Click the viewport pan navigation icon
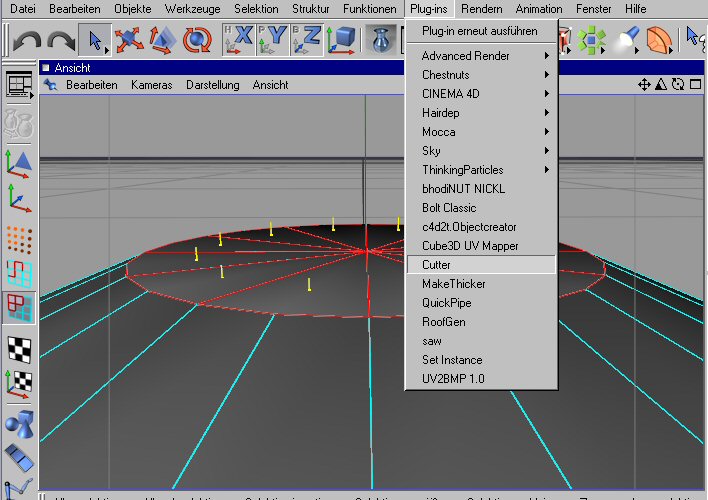This screenshot has height=500, width=708. click(644, 85)
